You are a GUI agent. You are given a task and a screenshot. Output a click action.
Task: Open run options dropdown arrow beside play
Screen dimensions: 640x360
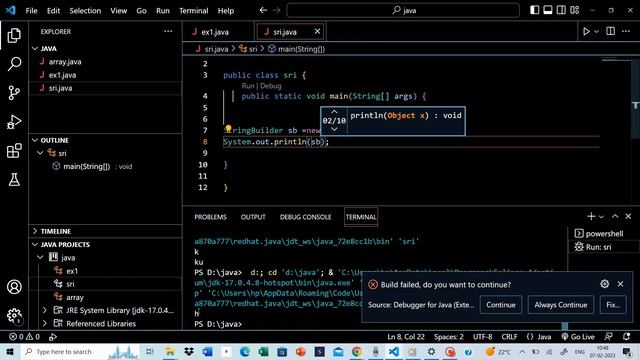pyautogui.click(x=596, y=31)
